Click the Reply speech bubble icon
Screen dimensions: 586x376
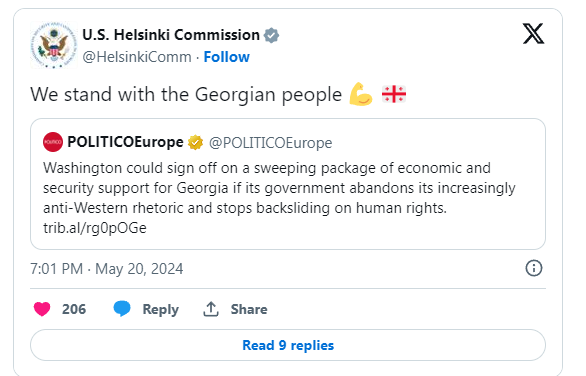[122, 309]
